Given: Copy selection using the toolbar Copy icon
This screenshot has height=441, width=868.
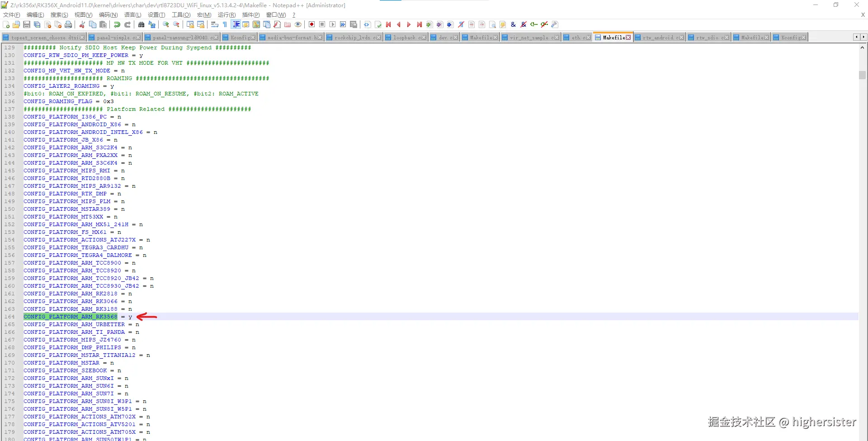Looking at the screenshot, I should pos(93,24).
